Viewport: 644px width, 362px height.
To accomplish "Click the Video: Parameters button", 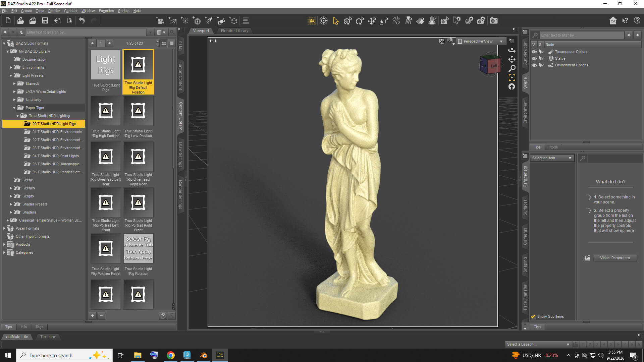I will tap(614, 258).
